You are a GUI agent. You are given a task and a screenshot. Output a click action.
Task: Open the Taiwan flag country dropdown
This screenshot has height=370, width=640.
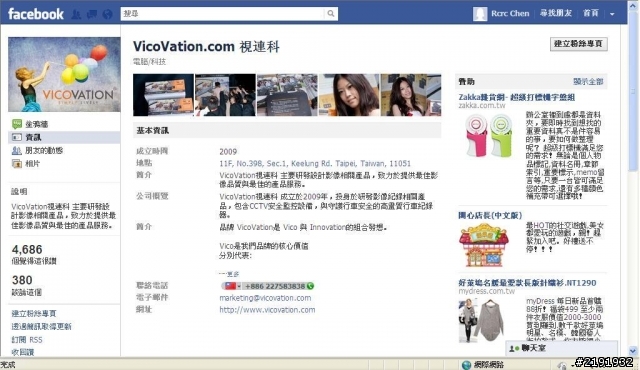[232, 286]
